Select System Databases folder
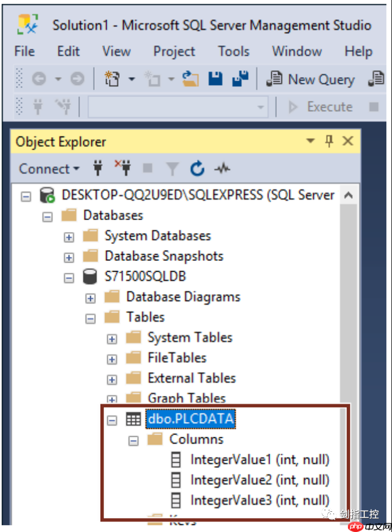 click(x=158, y=236)
